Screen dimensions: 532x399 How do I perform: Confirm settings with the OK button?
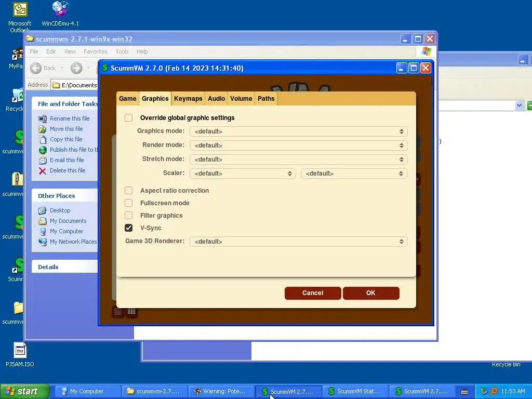pos(371,293)
